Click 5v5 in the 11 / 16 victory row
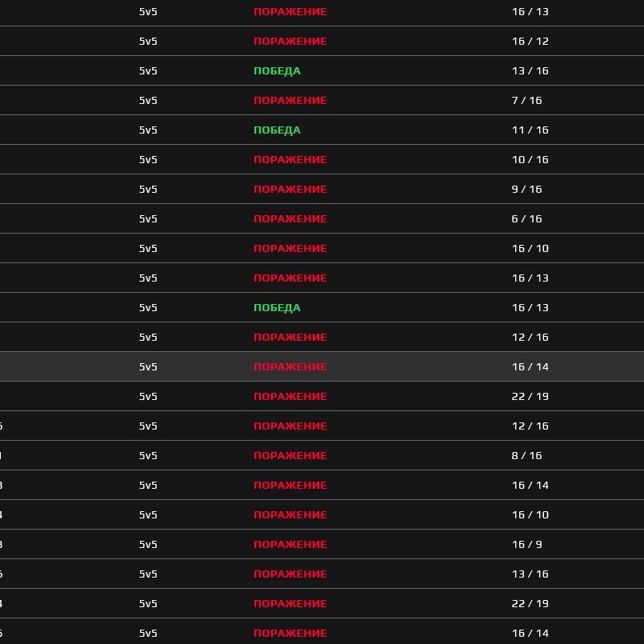This screenshot has height=644, width=644. [148, 130]
